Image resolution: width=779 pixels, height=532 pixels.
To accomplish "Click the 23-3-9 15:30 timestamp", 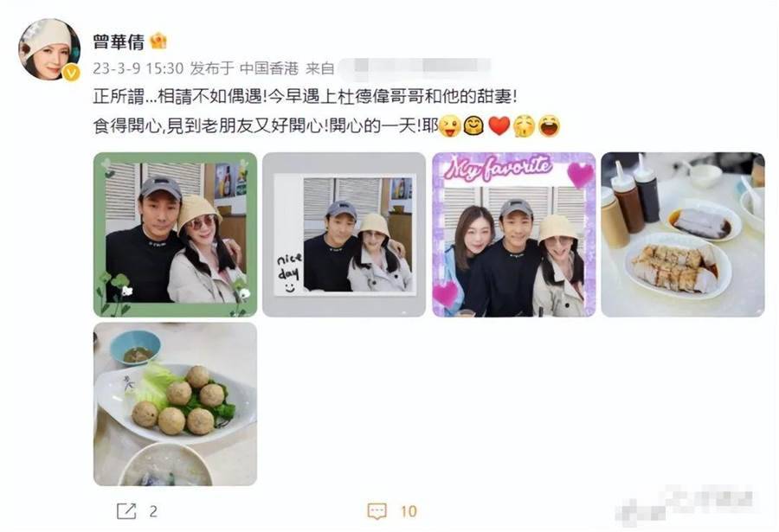I will pos(138,68).
